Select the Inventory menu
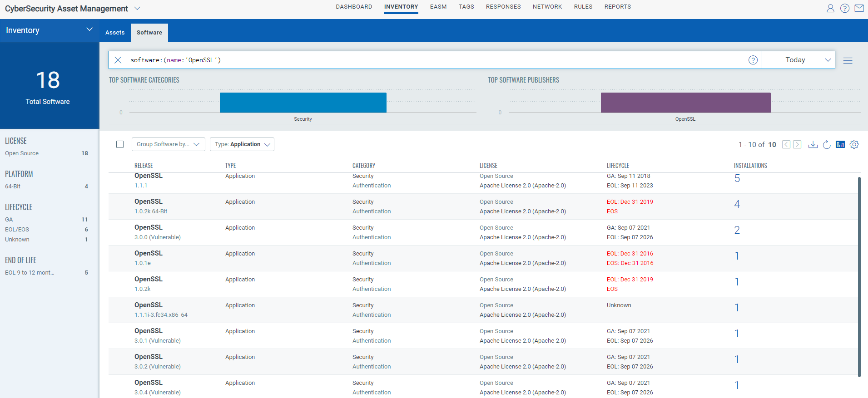The width and height of the screenshot is (868, 398). 401,7
